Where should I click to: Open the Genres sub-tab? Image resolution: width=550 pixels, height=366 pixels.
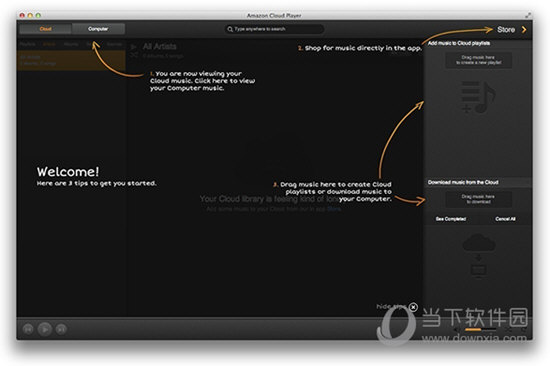114,44
